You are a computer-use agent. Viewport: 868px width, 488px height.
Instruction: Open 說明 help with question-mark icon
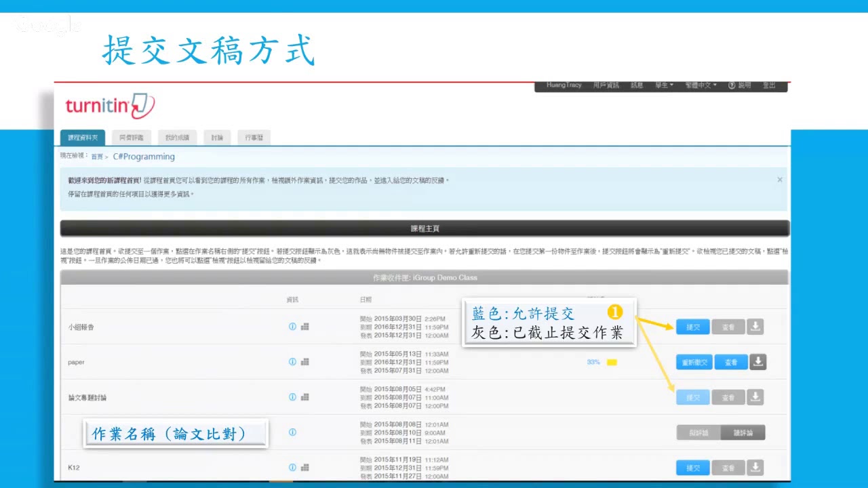(740, 85)
